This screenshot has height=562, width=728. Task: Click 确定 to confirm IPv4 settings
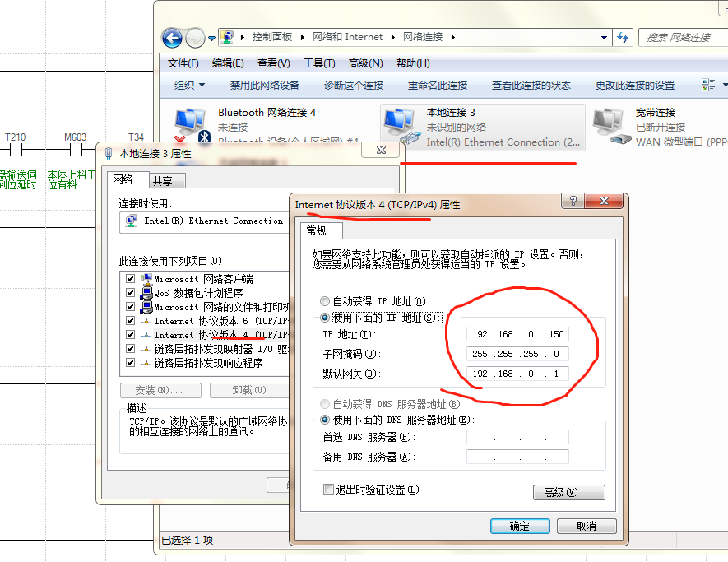519,526
